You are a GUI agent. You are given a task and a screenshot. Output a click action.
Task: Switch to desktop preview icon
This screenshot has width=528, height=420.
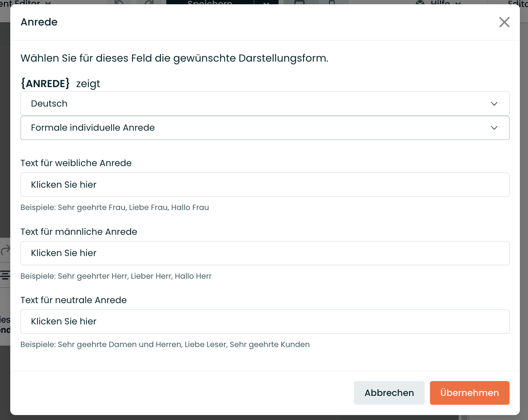299,2
